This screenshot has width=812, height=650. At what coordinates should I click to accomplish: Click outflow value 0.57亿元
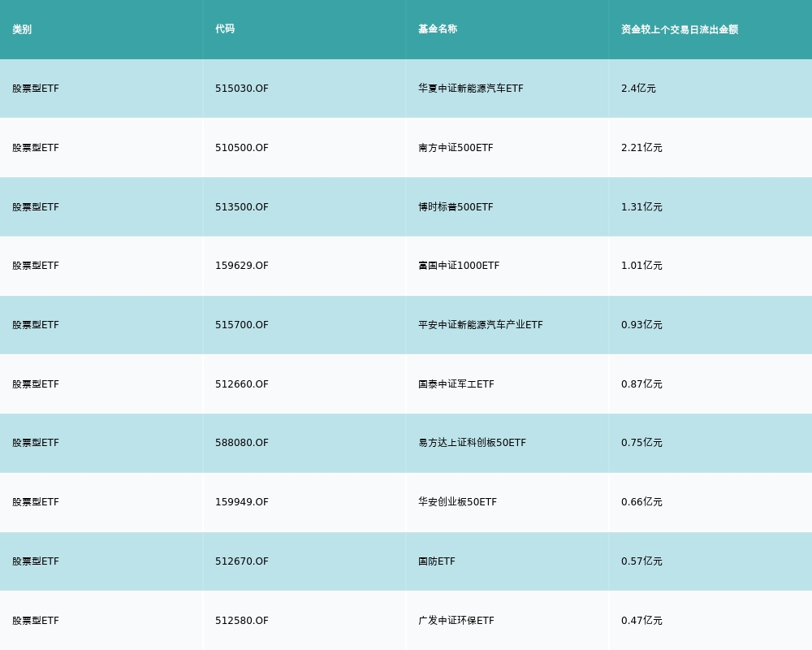click(641, 561)
